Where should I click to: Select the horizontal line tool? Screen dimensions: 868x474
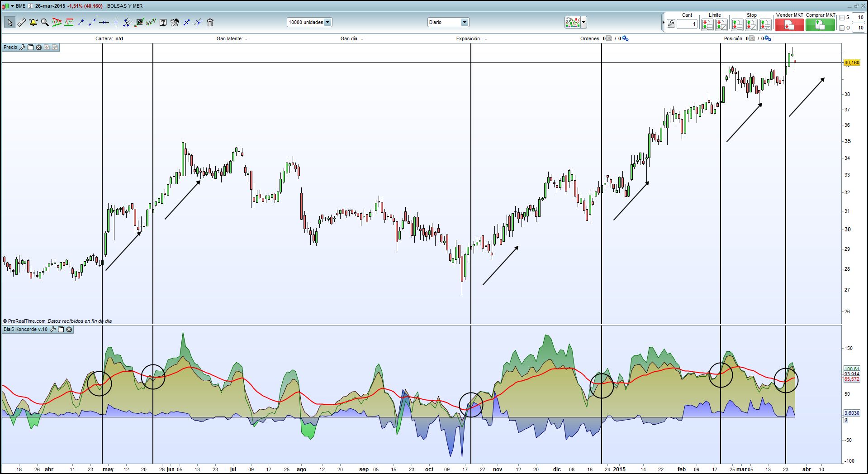coord(104,22)
